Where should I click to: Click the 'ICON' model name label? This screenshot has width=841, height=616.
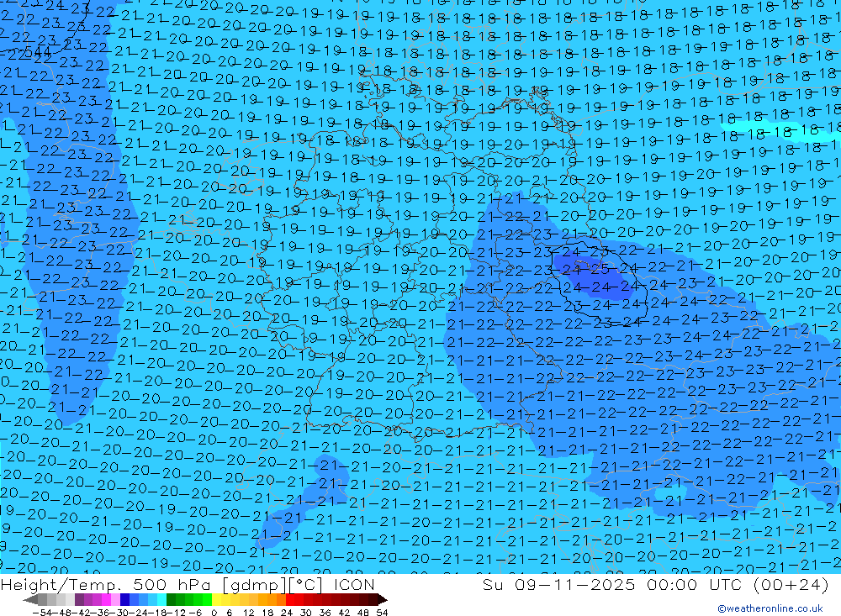point(354,584)
